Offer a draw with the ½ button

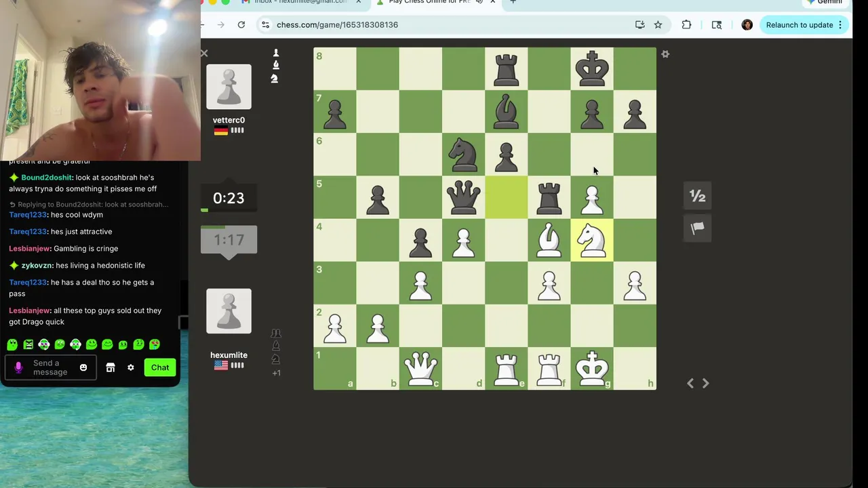(x=697, y=197)
